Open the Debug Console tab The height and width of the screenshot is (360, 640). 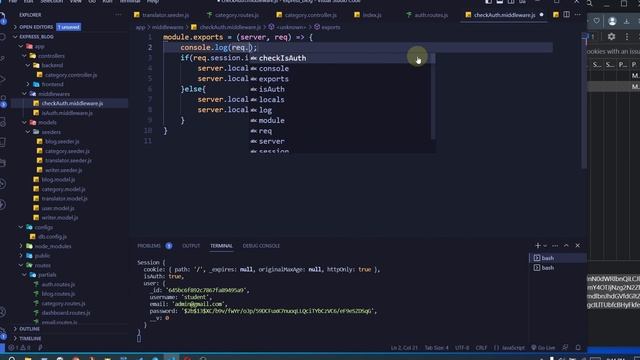(261, 246)
